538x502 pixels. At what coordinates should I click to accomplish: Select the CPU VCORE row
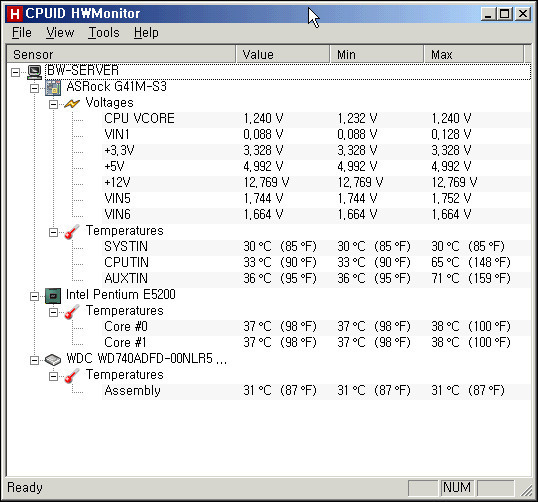tap(316, 119)
